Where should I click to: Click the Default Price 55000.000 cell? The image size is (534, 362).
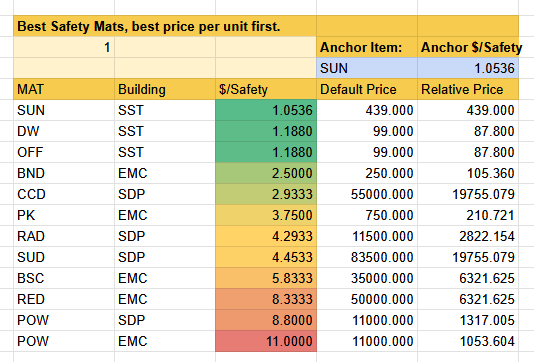(367, 194)
